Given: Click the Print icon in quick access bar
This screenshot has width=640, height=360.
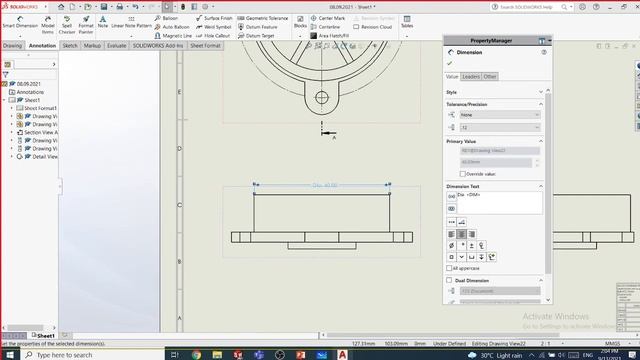Looking at the screenshot, I should pyautogui.click(x=120, y=7).
